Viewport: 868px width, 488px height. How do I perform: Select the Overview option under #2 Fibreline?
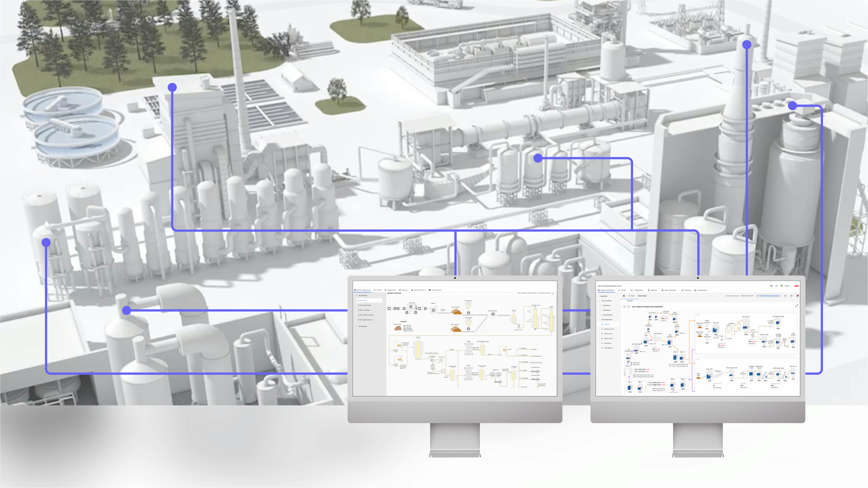pyautogui.click(x=363, y=300)
